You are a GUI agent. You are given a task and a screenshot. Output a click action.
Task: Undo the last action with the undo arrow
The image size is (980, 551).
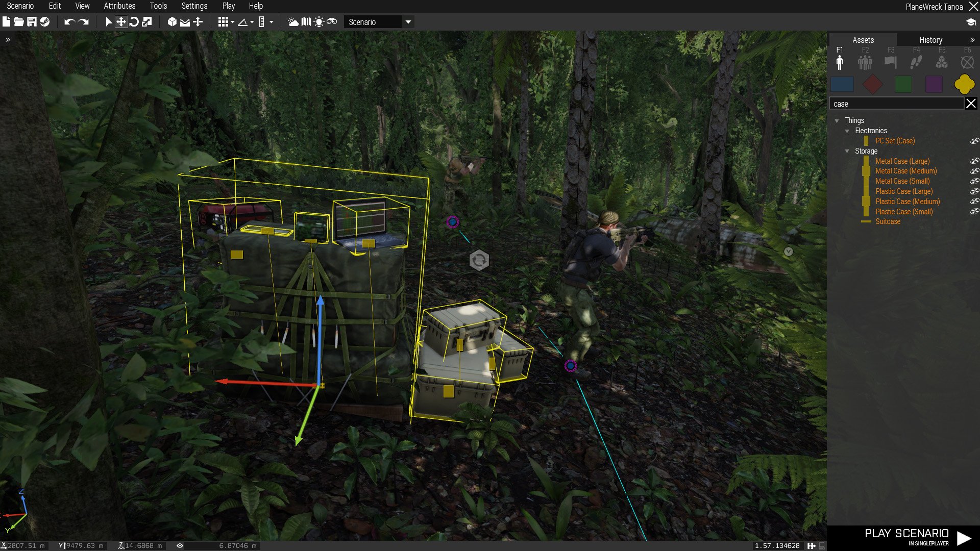(69, 22)
